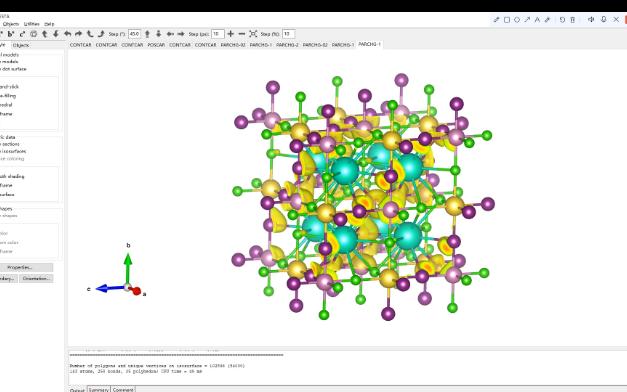
Task: Translate the model upward with the up arrow
Action: click(x=147, y=34)
